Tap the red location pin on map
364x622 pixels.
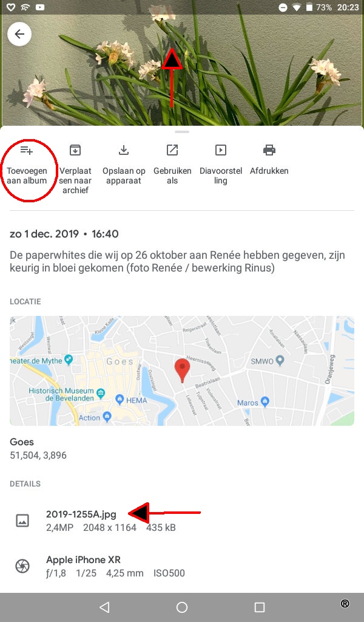click(x=182, y=370)
